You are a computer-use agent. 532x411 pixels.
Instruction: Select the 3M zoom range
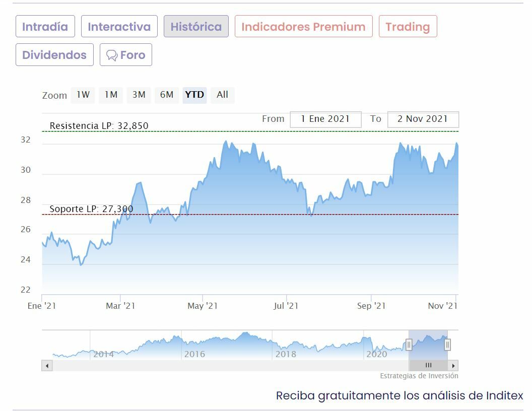click(139, 95)
